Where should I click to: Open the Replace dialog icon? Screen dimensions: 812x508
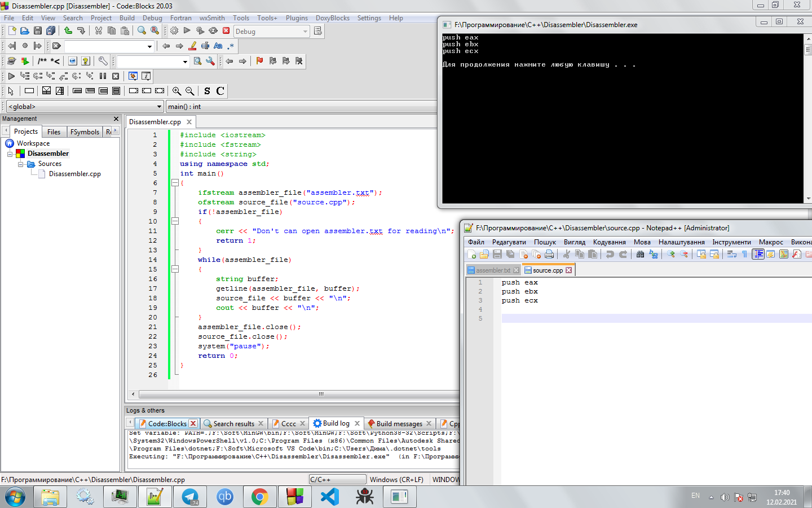point(155,31)
